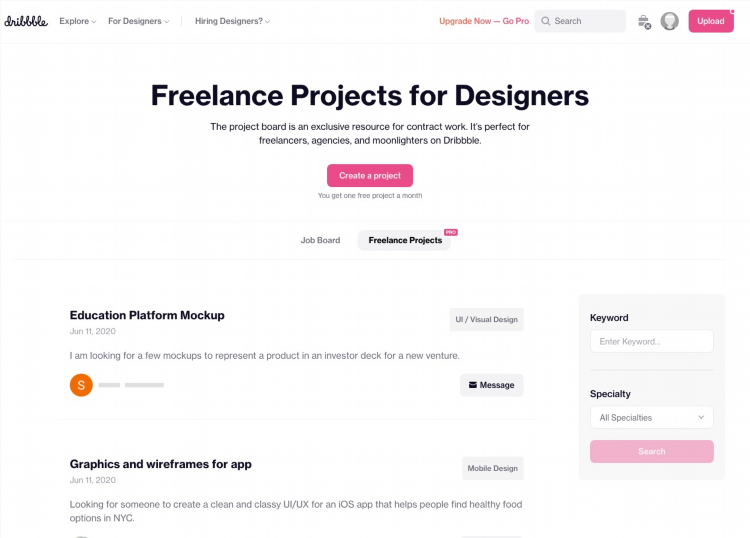This screenshot has height=538, width=750.
Task: Select the Freelance Projects tab
Action: tap(405, 240)
